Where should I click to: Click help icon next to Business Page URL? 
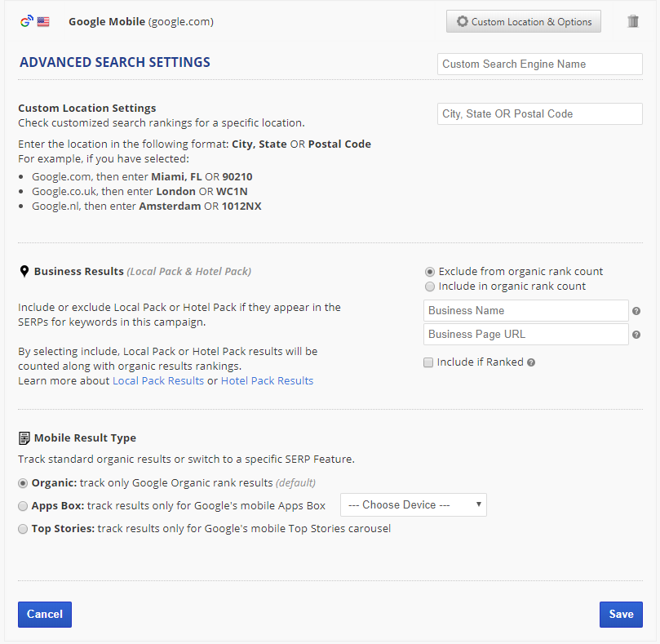click(636, 335)
